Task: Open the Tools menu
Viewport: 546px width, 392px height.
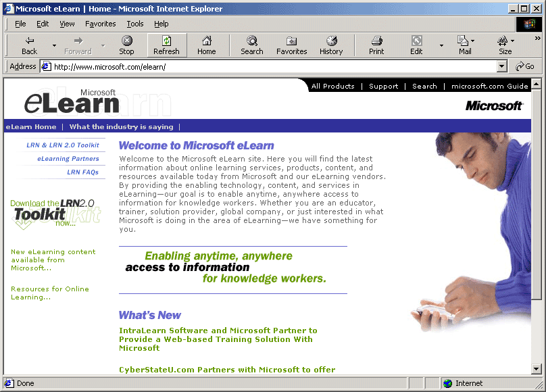Action: point(135,24)
